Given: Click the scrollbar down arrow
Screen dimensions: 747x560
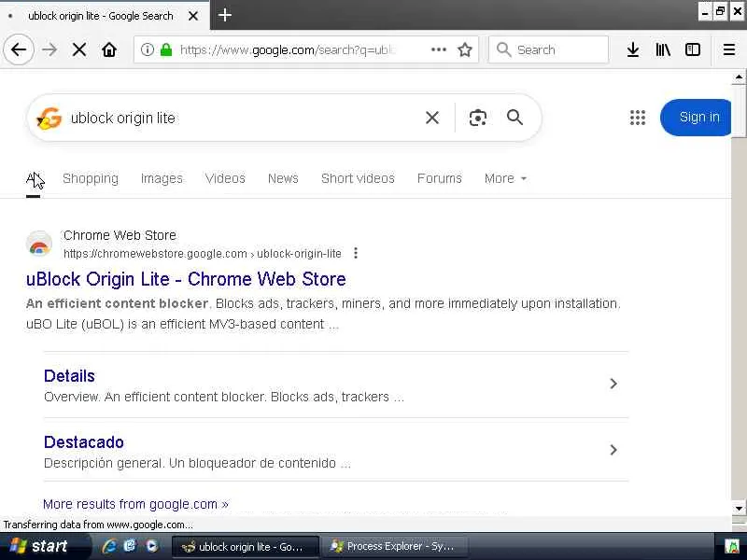Looking at the screenshot, I should coord(739,508).
